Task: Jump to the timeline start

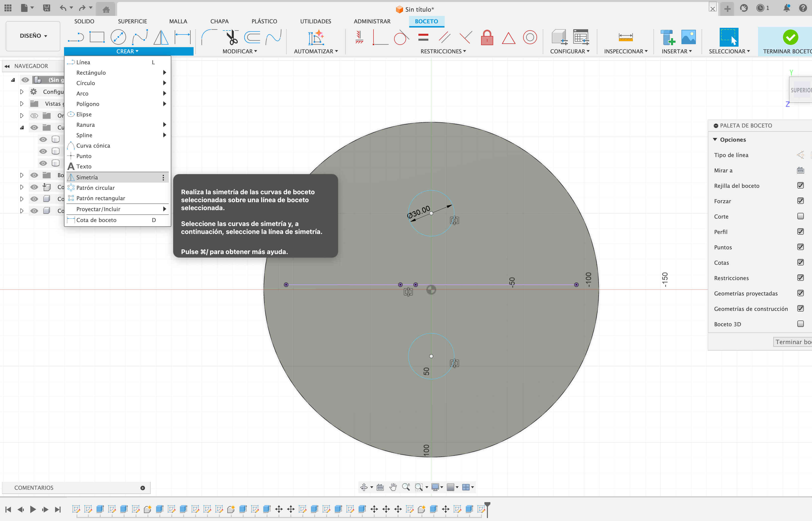Action: 8,509
